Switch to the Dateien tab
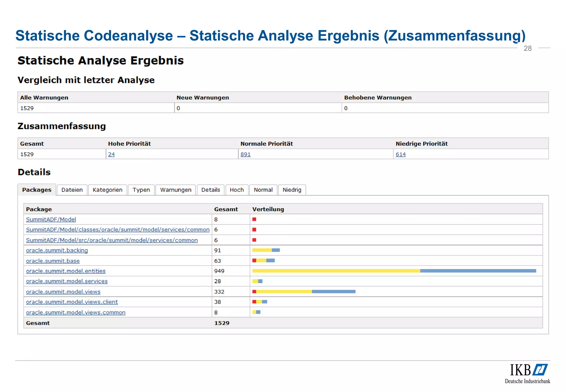 [x=72, y=190]
